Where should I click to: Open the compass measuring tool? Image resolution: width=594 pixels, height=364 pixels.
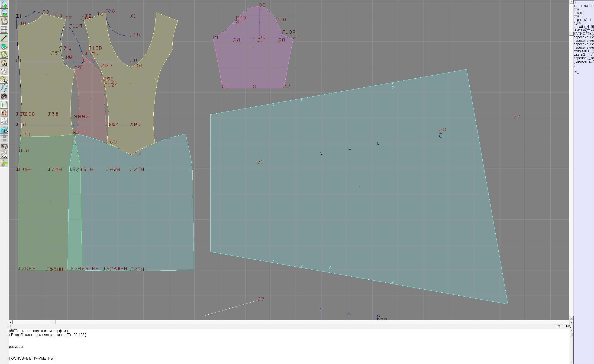[x=4, y=71]
